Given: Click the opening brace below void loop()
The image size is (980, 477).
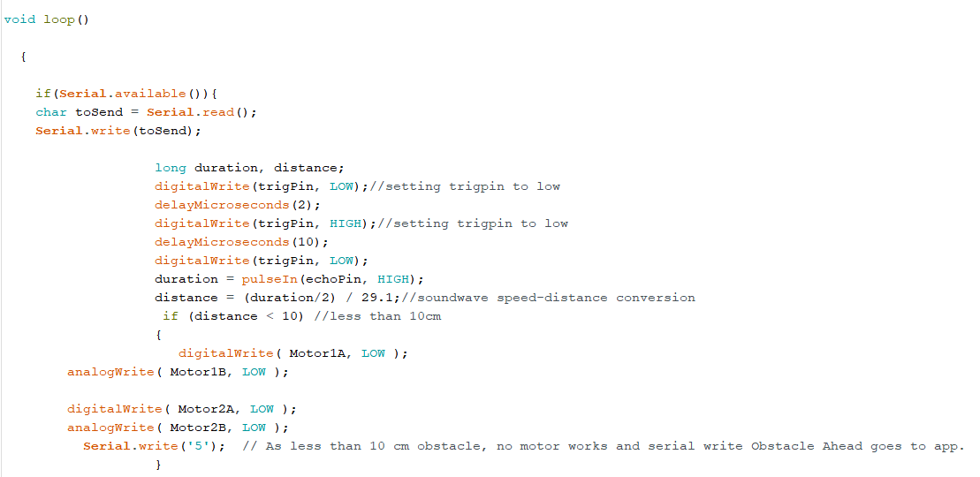Looking at the screenshot, I should [23, 57].
